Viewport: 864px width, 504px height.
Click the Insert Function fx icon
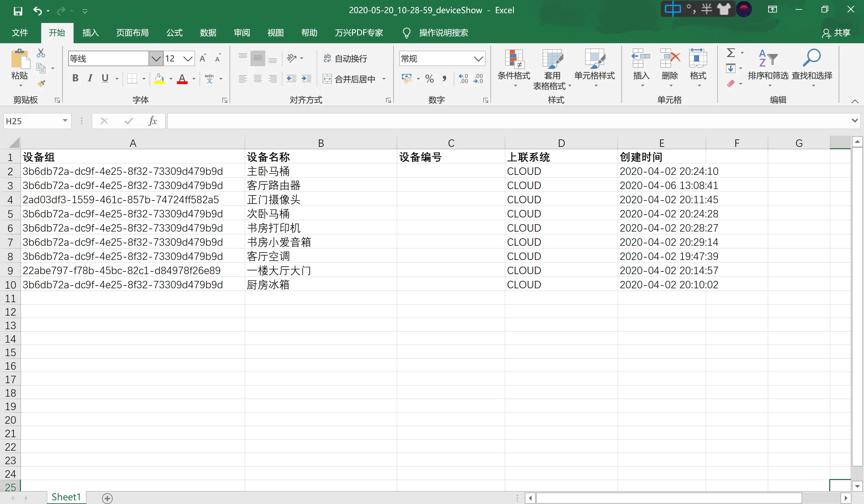coord(153,121)
